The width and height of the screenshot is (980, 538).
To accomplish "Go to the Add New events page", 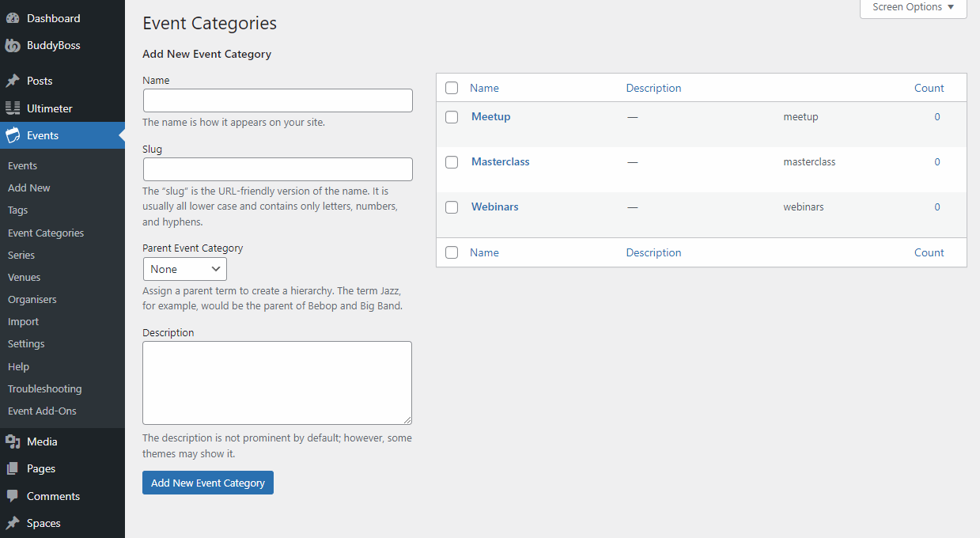I will click(x=28, y=188).
